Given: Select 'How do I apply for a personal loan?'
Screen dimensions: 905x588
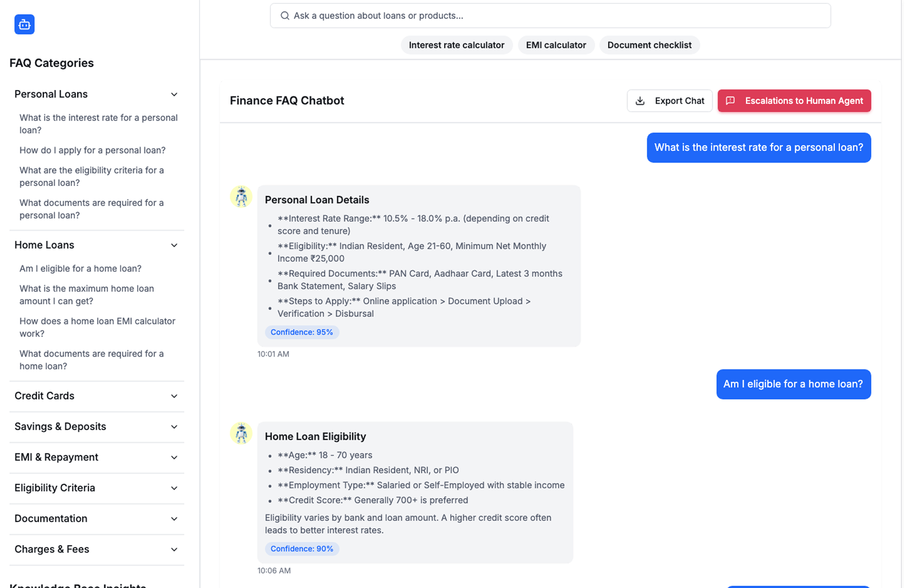Looking at the screenshot, I should [x=92, y=150].
